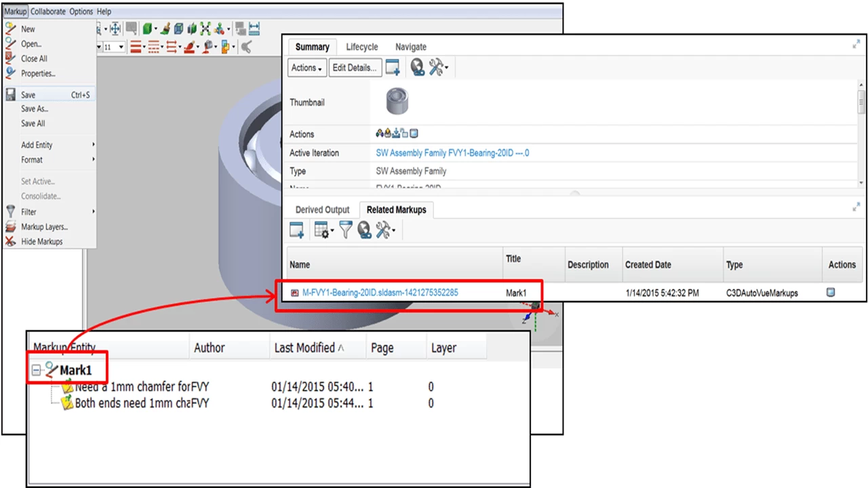Click the bearing thumbnail image
Image resolution: width=868 pixels, height=488 pixels.
click(397, 102)
